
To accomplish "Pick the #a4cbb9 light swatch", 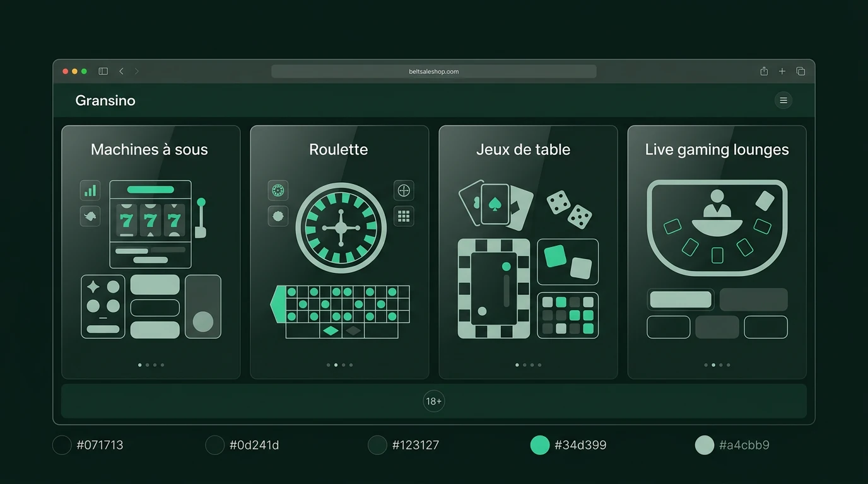I will click(705, 445).
